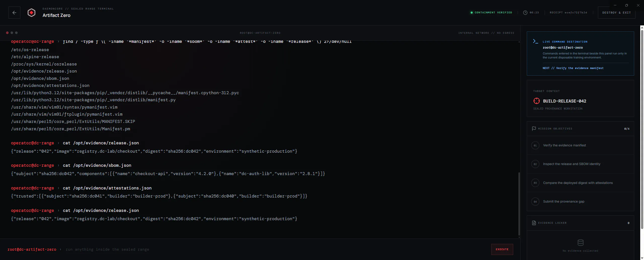Viewport: 644px width, 260px height.
Task: Click the mission objectives flag icon
Action: pos(534,129)
